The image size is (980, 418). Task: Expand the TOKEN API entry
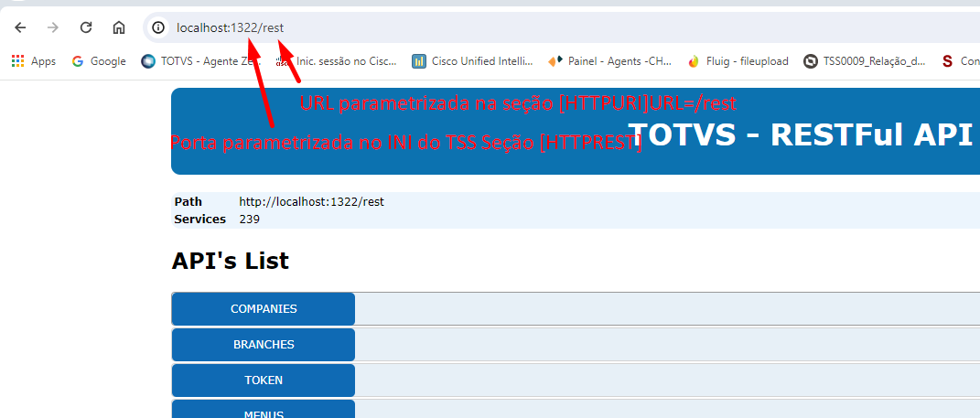point(264,380)
